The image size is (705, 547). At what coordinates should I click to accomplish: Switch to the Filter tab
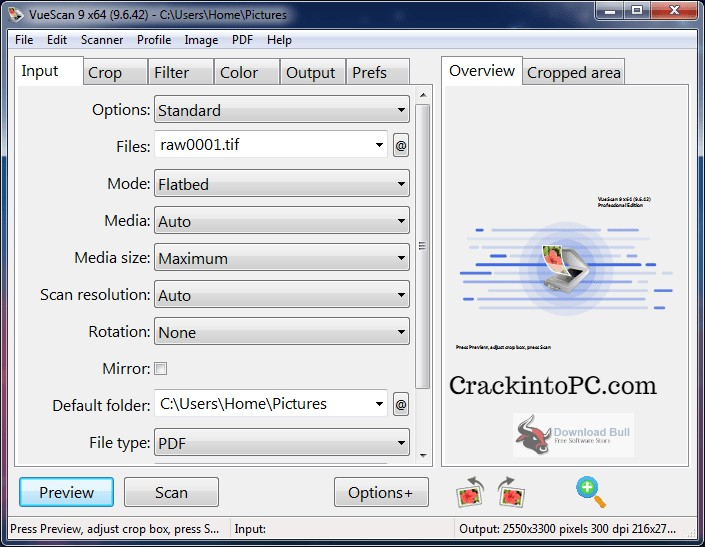[181, 72]
